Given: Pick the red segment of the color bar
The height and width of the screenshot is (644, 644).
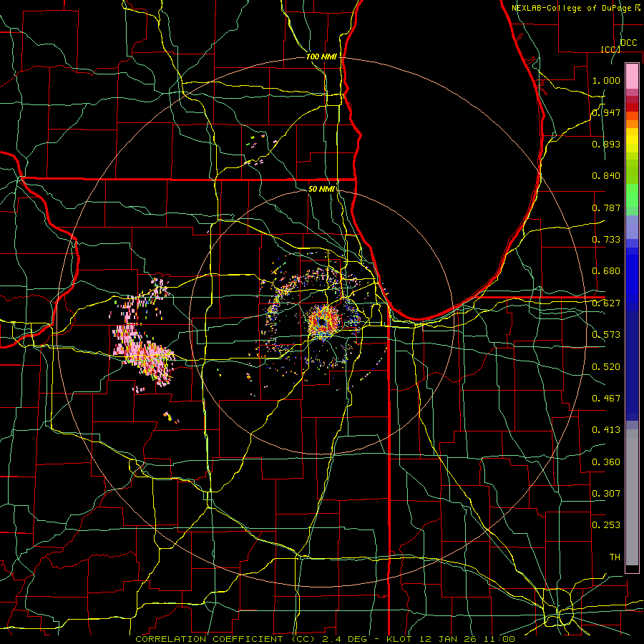Looking at the screenshot, I should click(x=632, y=107).
